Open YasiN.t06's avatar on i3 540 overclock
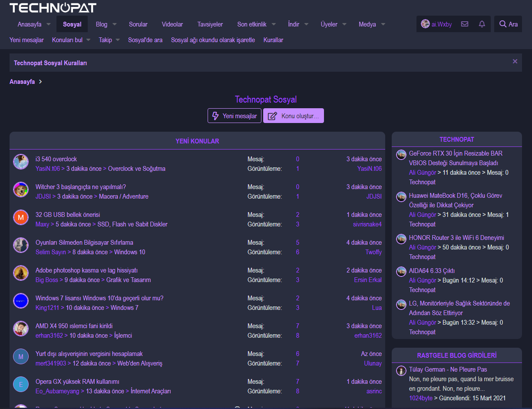This screenshot has width=532, height=409. (21, 162)
